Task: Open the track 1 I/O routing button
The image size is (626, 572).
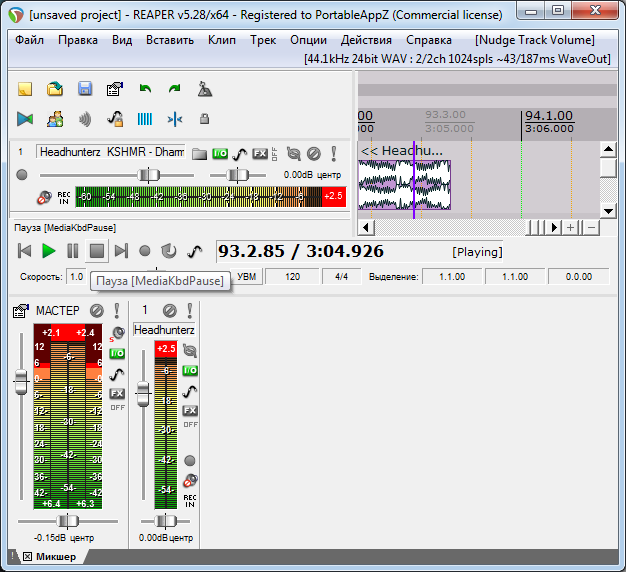Action: (220, 153)
